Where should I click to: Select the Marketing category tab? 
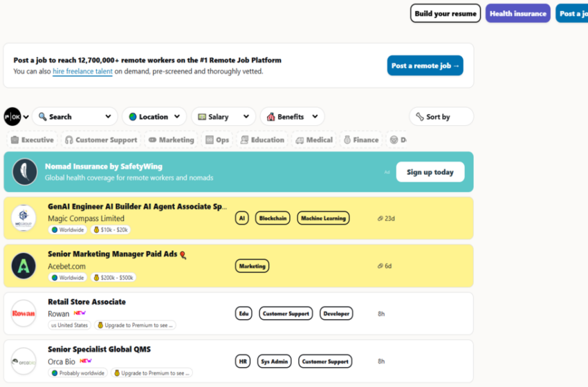(172, 140)
